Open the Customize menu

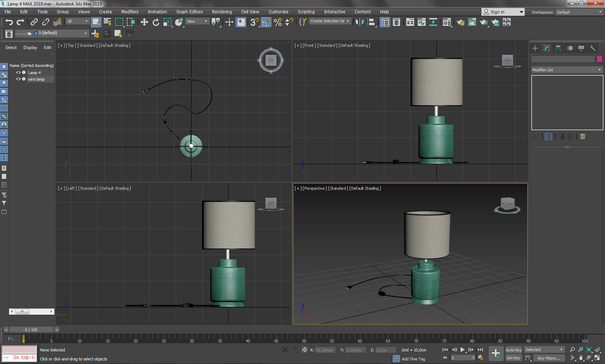tap(278, 12)
